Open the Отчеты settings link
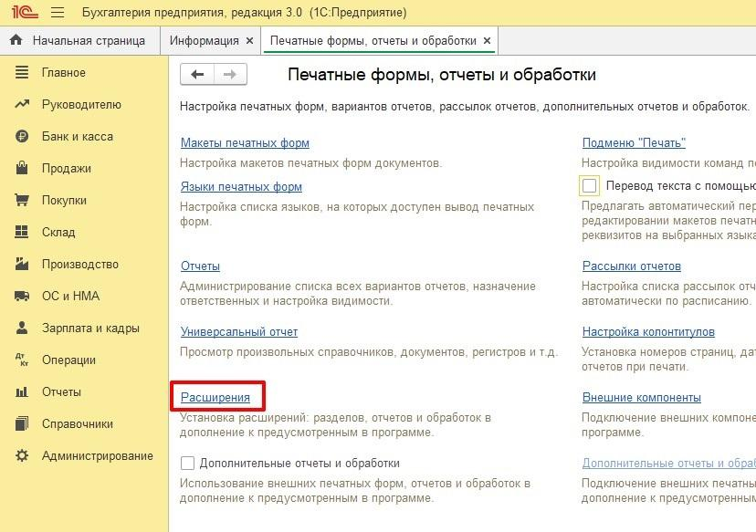The height and width of the screenshot is (532, 756). point(200,266)
